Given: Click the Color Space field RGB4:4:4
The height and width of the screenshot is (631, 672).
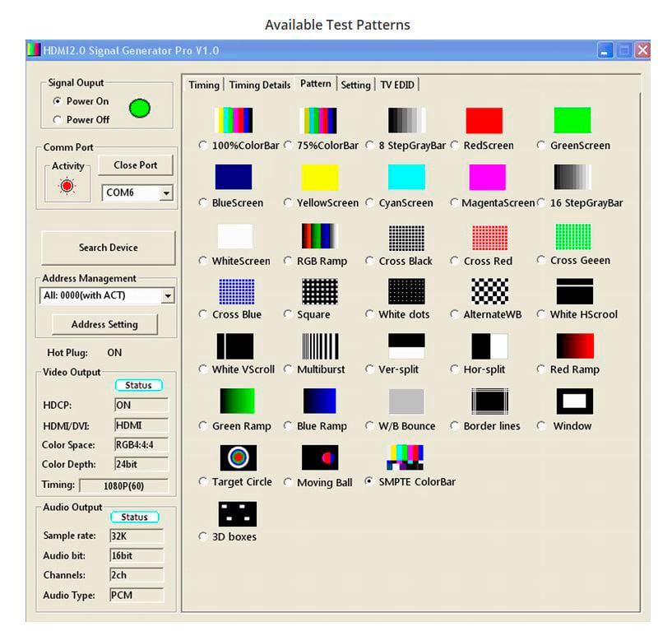Looking at the screenshot, I should pos(141,445).
